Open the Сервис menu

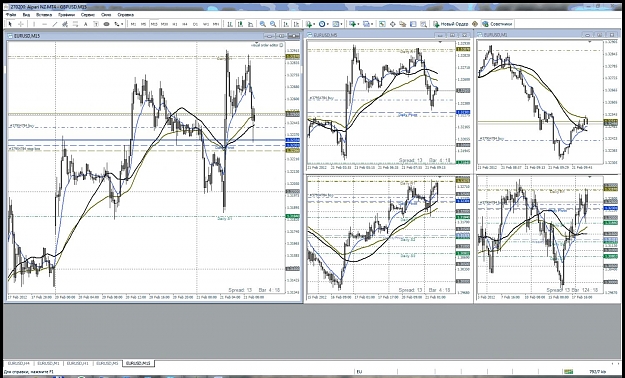pos(88,14)
